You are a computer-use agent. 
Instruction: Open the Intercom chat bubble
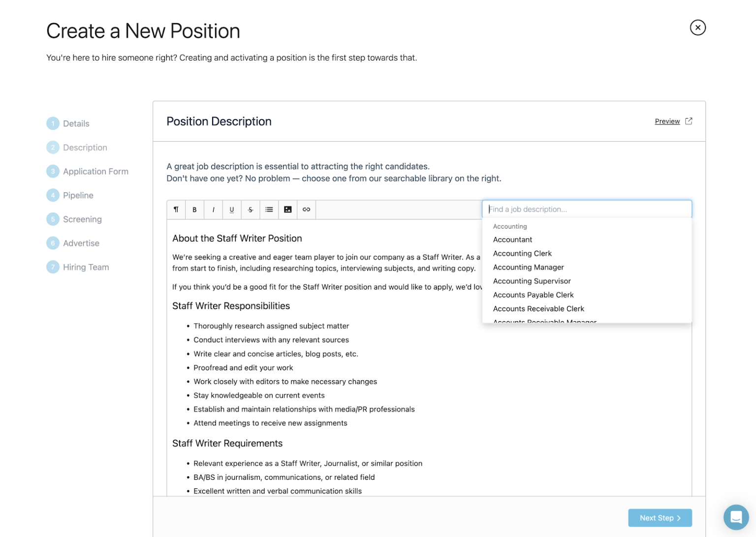pyautogui.click(x=736, y=517)
